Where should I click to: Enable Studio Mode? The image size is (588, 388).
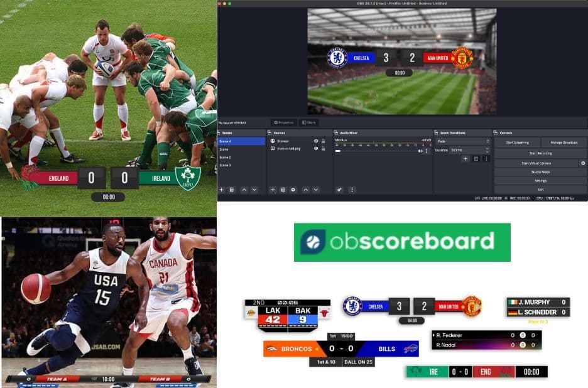540,171
